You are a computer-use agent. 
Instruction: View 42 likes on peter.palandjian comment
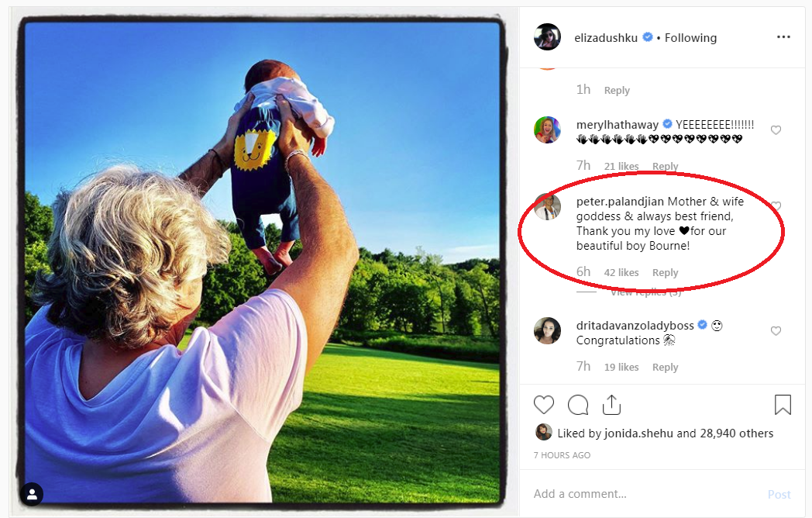pyautogui.click(x=621, y=273)
